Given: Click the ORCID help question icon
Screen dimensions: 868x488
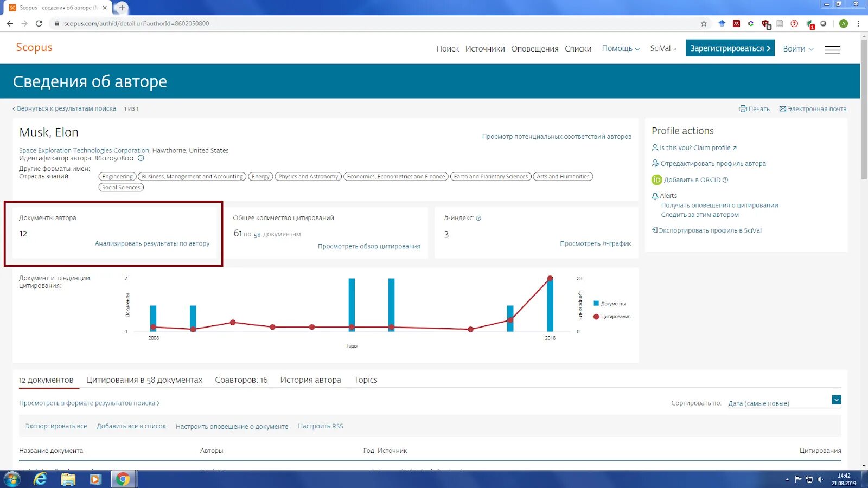Looking at the screenshot, I should (725, 180).
